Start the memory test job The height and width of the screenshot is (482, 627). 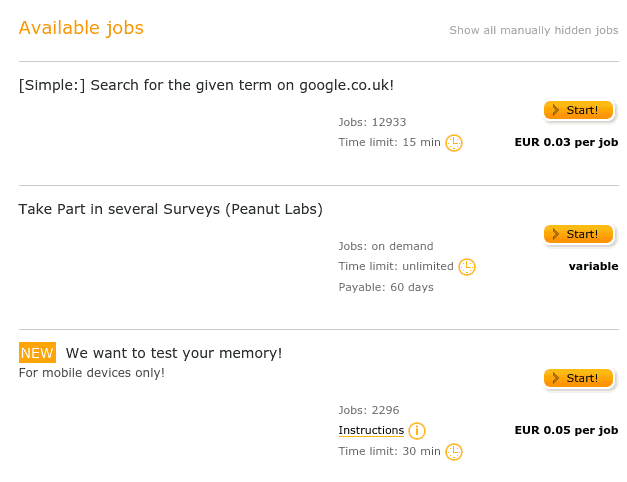tap(579, 378)
